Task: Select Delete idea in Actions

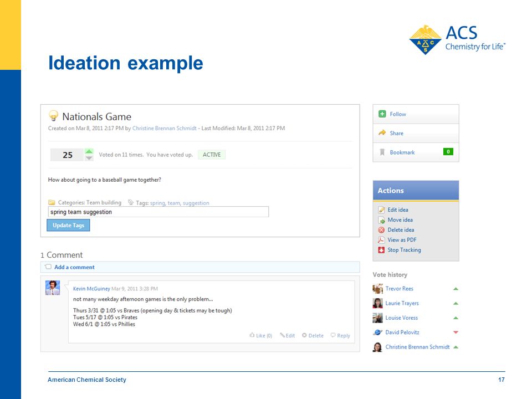Action: tap(401, 229)
